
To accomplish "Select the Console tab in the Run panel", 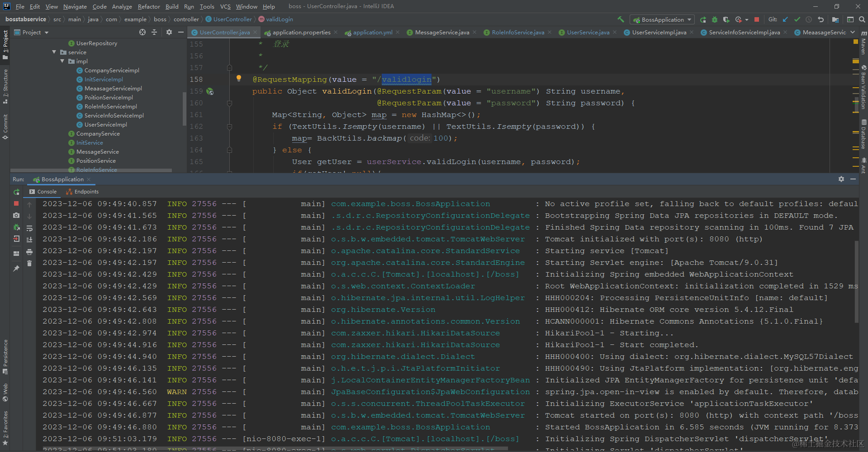I will point(43,192).
